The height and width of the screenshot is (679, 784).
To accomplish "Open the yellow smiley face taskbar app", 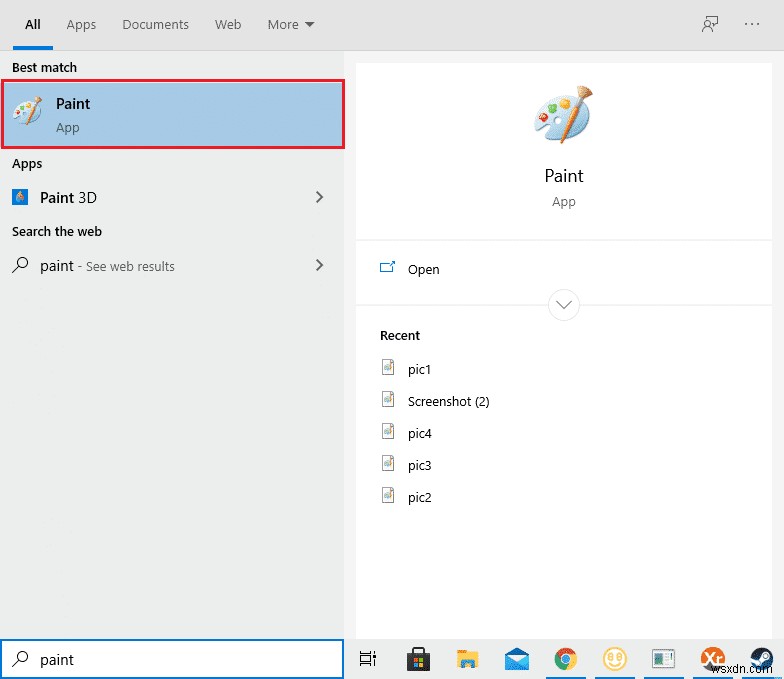I will (x=614, y=659).
